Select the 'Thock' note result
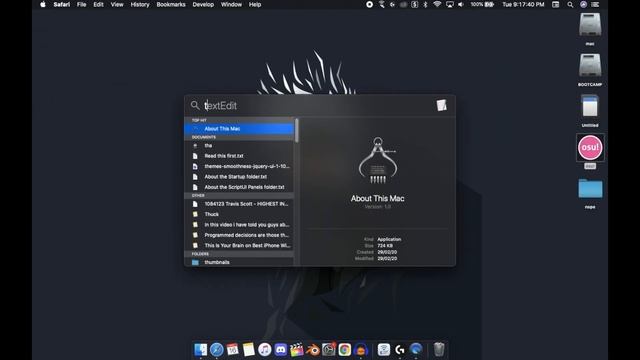The image size is (640, 360). (239, 214)
